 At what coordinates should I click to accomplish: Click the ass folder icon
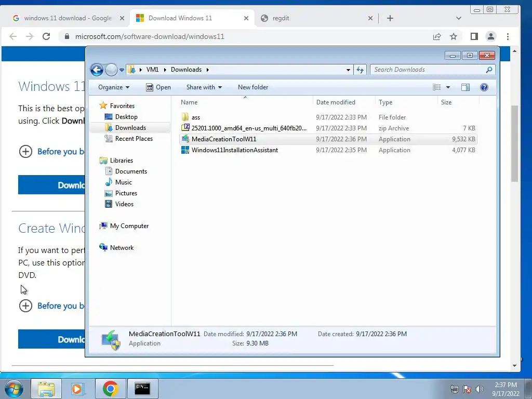[185, 117]
